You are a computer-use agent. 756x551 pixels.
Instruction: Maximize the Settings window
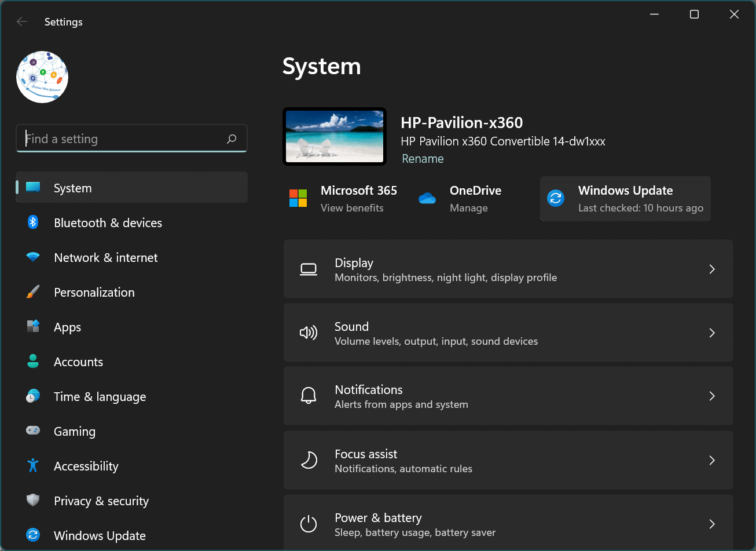point(694,14)
